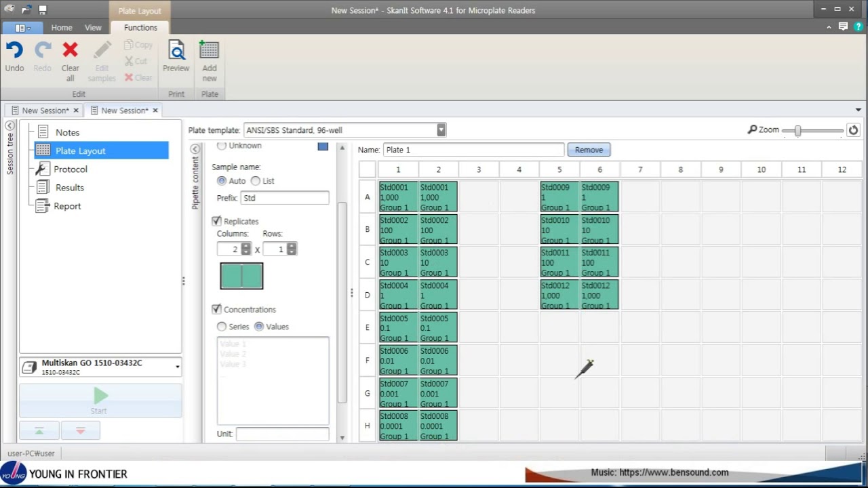Click the green Start play button
The width and height of the screenshot is (868, 488).
click(x=100, y=395)
